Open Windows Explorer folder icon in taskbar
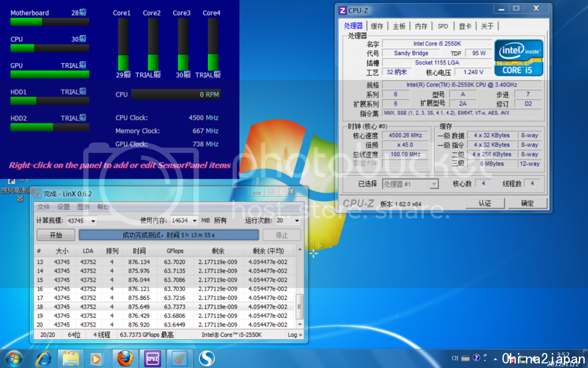 [71, 358]
